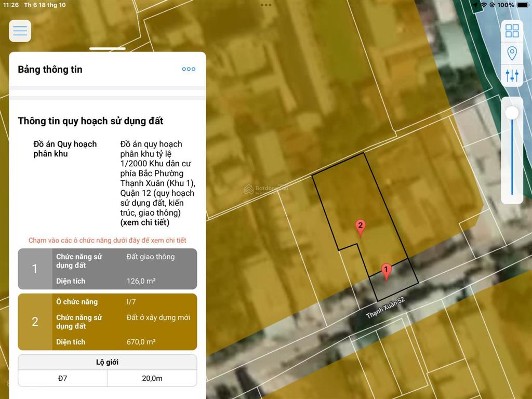The width and height of the screenshot is (532, 399).
Task: Open the map layers grid icon
Action: point(512,31)
